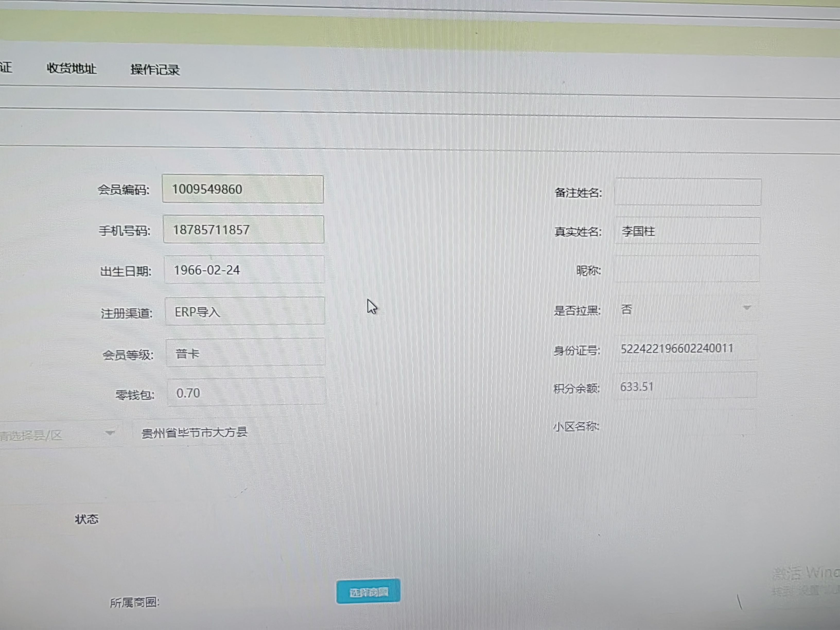Image resolution: width=840 pixels, height=630 pixels.
Task: Expand the 是否拉黑 dropdown arrow
Action: pyautogui.click(x=747, y=308)
